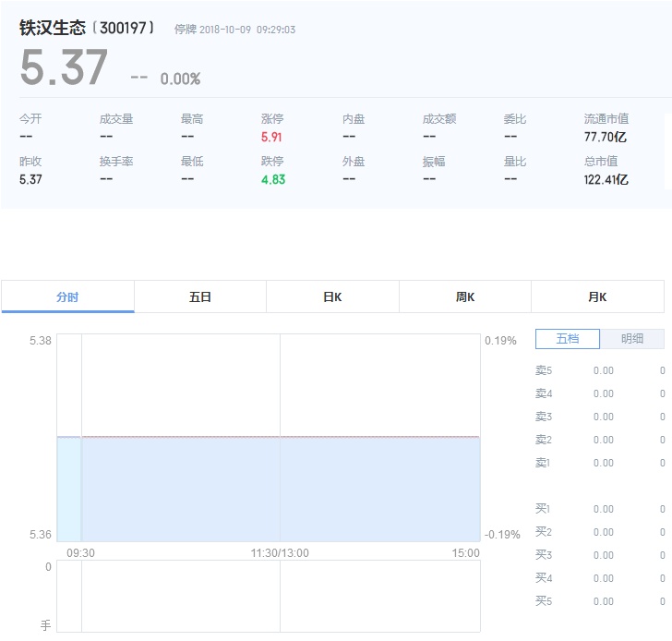
Task: Switch to the 明细 details tab
Action: coord(632,339)
